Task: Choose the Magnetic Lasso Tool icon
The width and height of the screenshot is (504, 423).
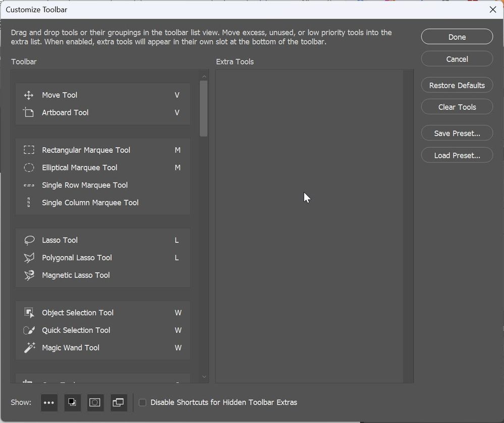Action: 29,275
